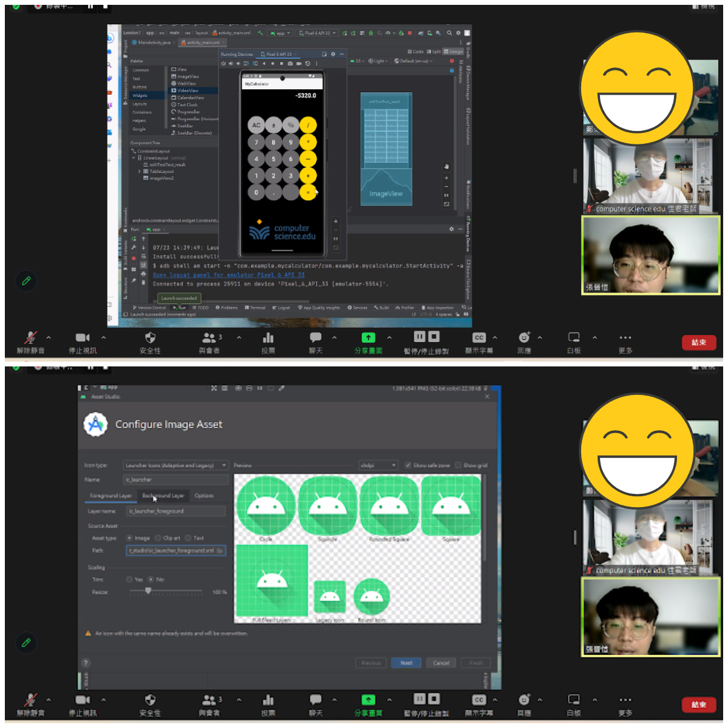Click the emulator power button icon
Image resolution: width=728 pixels, height=728 pixels.
[x=223, y=63]
